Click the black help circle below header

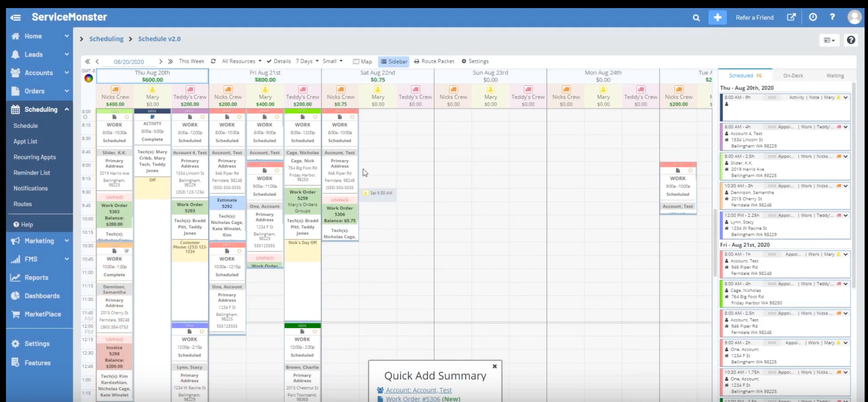coord(851,40)
